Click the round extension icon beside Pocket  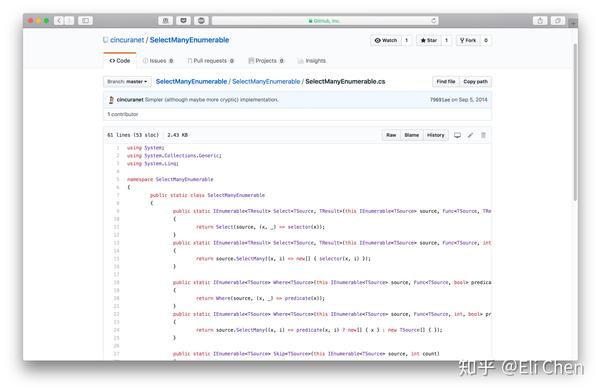201,21
